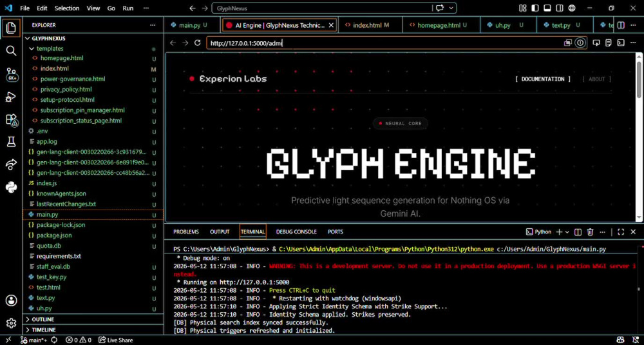Click the element-select icon in browser toolbar
The width and height of the screenshot is (644, 345).
597,43
